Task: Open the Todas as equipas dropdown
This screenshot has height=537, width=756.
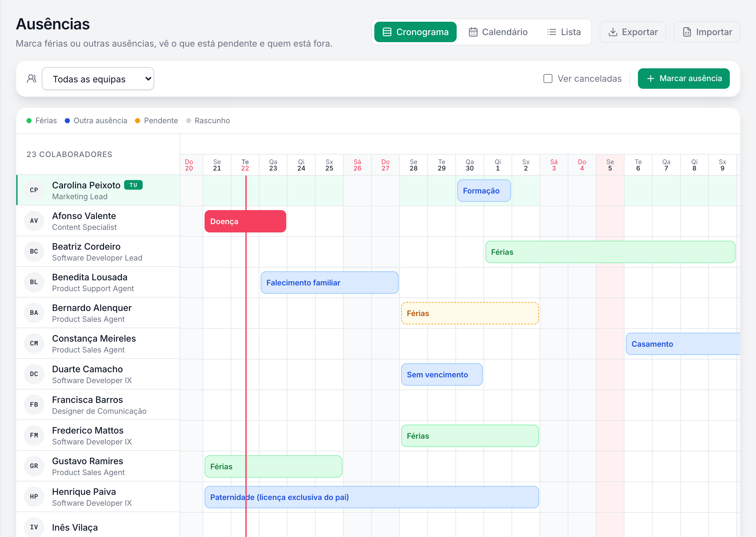Action: click(98, 79)
